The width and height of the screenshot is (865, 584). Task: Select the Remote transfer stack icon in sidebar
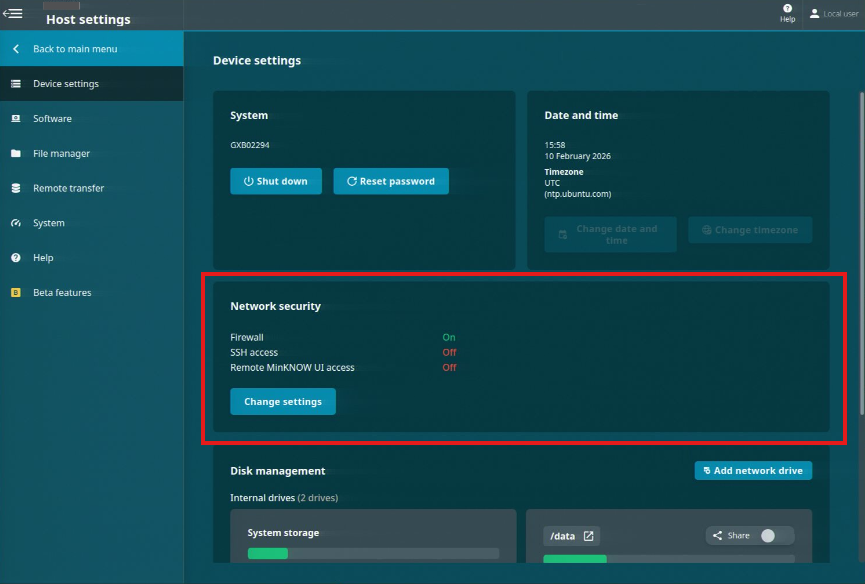14,188
